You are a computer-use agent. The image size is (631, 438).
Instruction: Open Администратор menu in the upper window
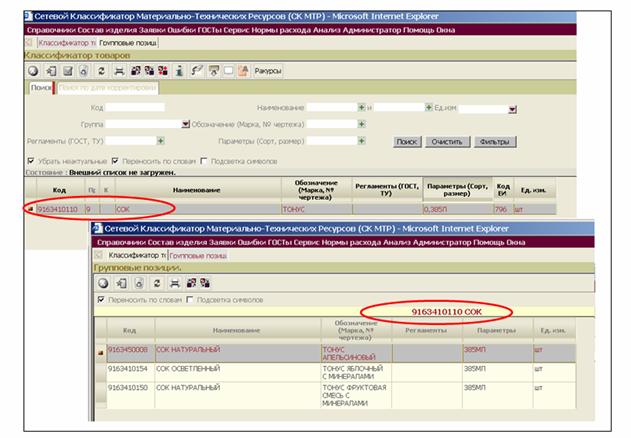point(372,30)
